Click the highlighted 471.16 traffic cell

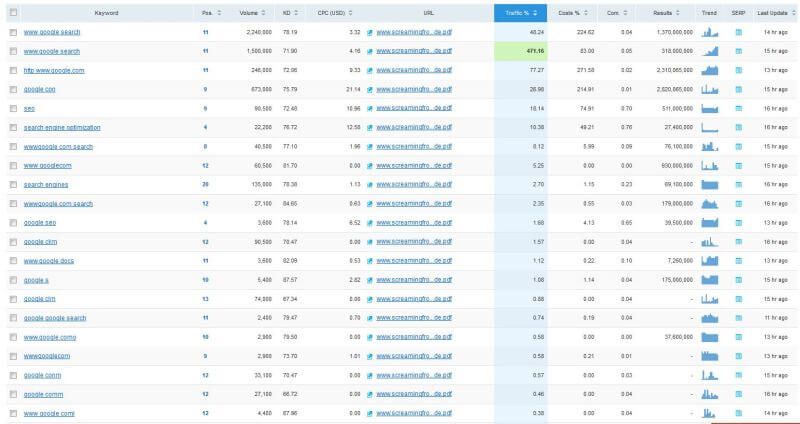(x=520, y=51)
